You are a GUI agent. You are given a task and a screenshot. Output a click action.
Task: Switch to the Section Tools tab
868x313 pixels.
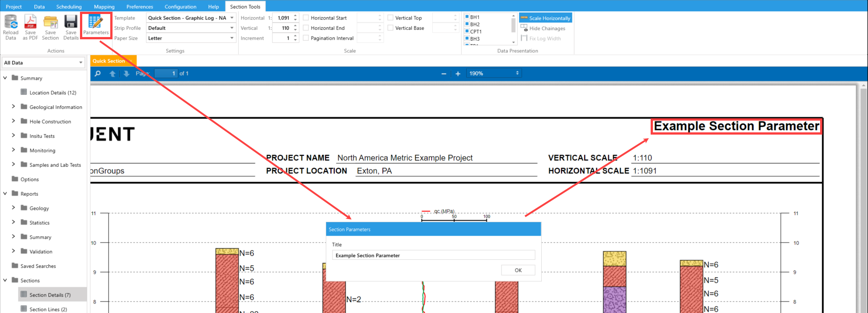click(245, 6)
